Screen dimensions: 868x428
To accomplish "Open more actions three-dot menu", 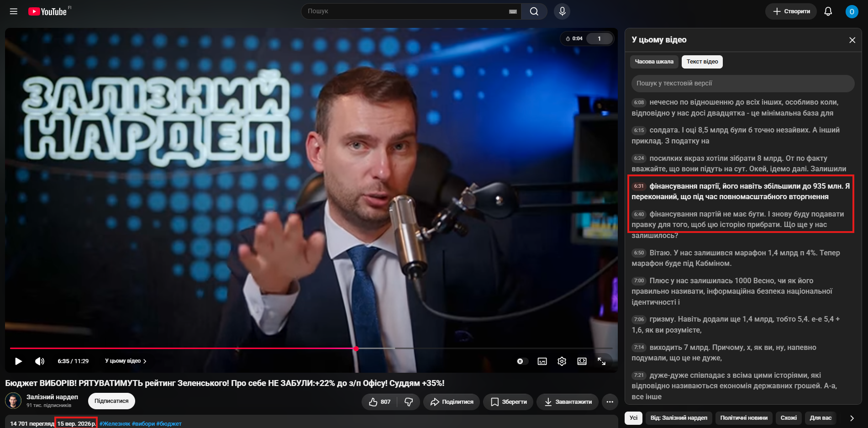I will (x=610, y=402).
